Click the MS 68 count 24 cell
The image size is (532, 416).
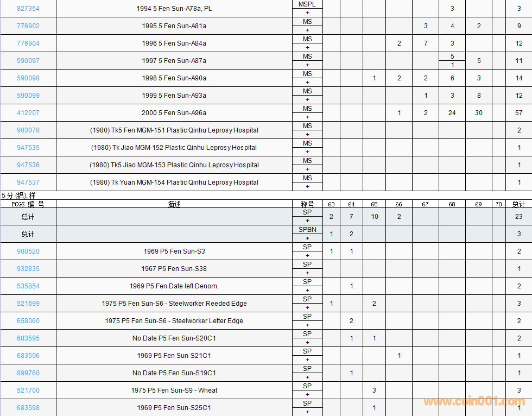tap(452, 112)
